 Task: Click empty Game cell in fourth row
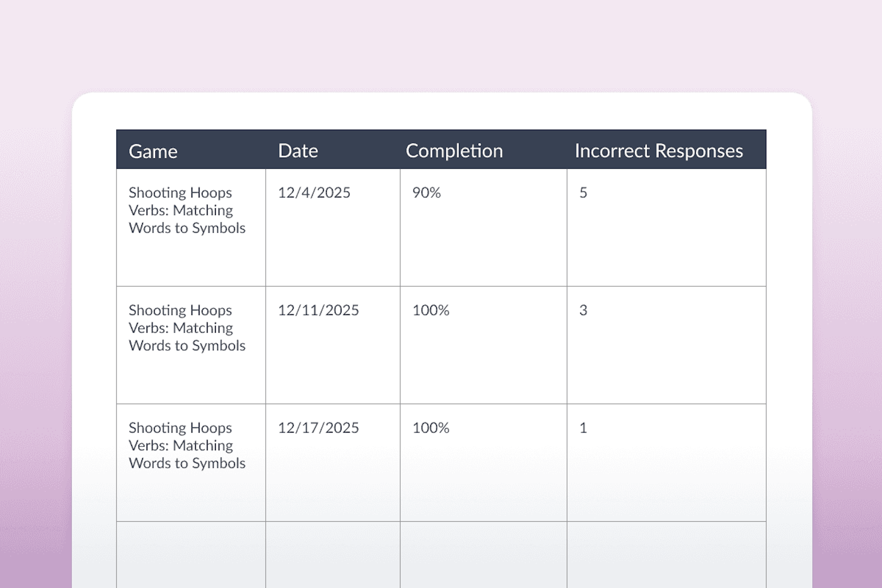point(191,554)
